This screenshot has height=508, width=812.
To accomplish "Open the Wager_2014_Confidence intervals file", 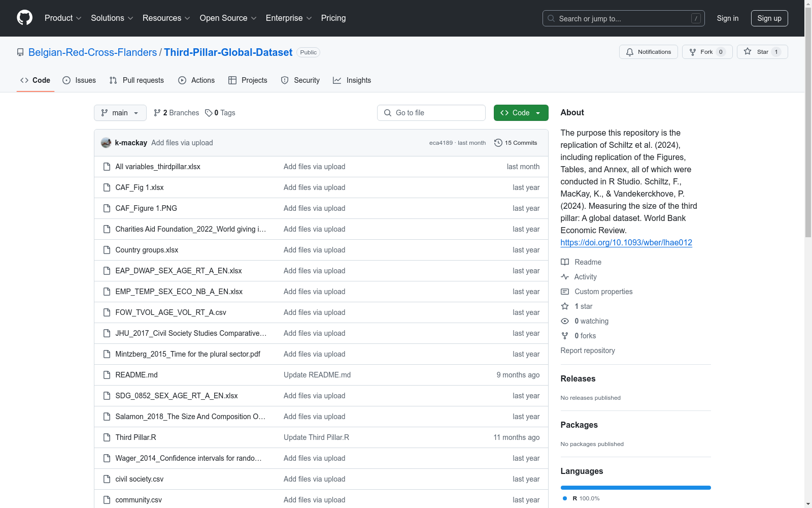I will click(x=189, y=458).
